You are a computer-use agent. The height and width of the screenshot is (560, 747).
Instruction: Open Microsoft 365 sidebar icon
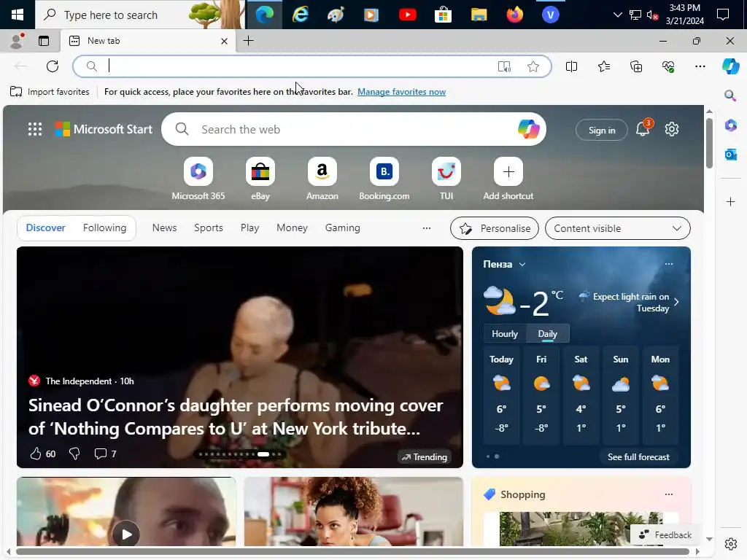click(730, 125)
